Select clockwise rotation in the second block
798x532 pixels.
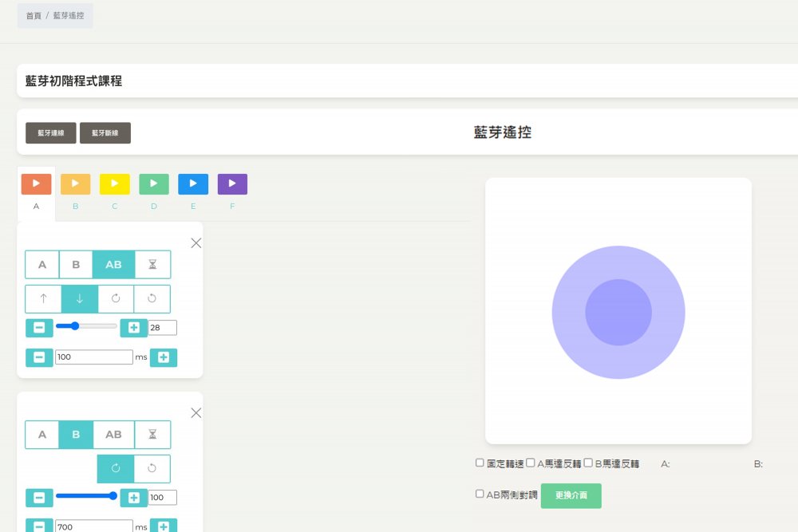pyautogui.click(x=116, y=468)
